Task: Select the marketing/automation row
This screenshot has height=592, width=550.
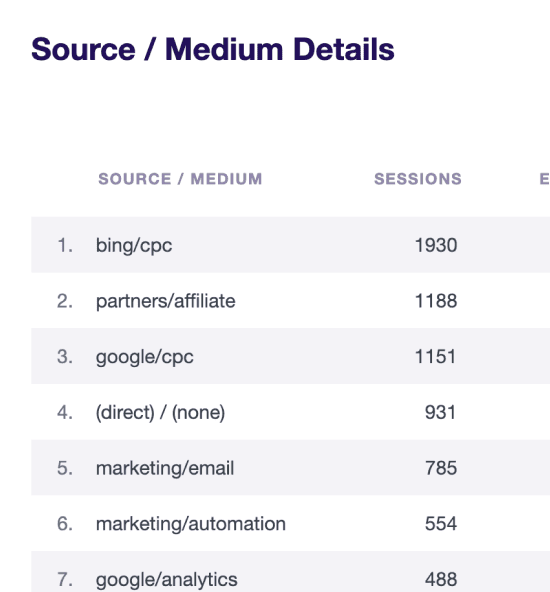Action: tap(290, 523)
